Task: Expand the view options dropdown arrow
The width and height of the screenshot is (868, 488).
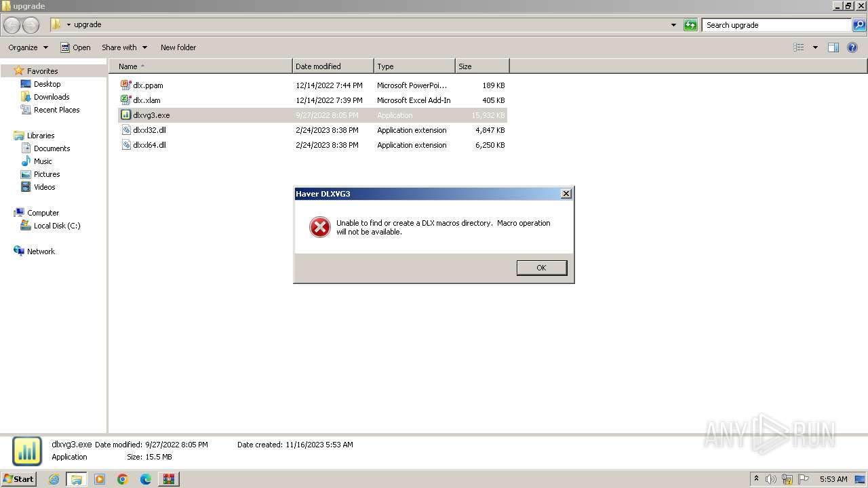Action: 815,47
